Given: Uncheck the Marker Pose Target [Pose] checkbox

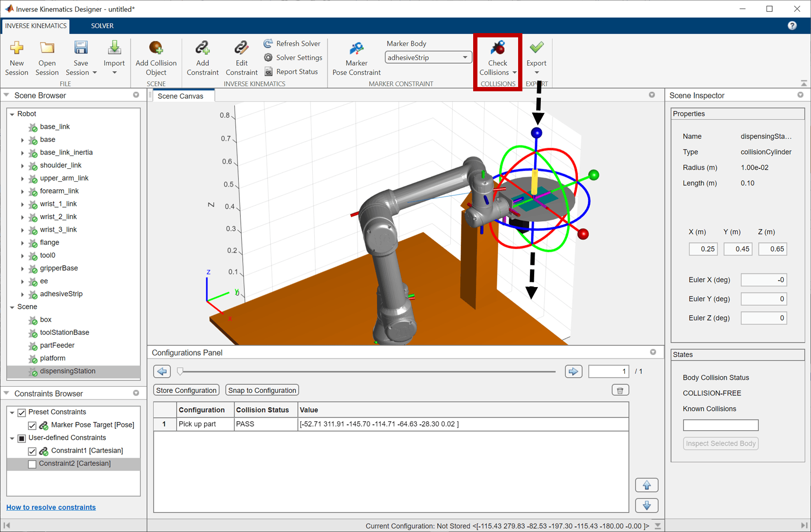Looking at the screenshot, I should pos(32,425).
